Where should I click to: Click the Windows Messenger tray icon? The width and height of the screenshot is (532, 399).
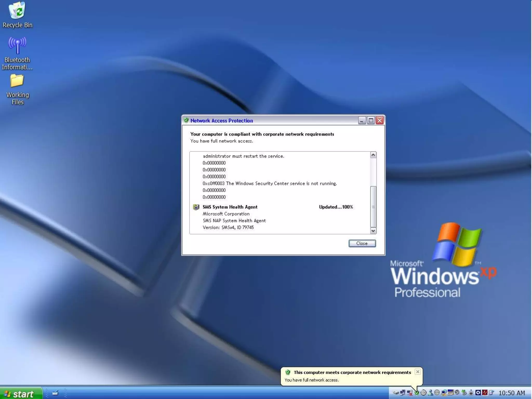click(430, 393)
